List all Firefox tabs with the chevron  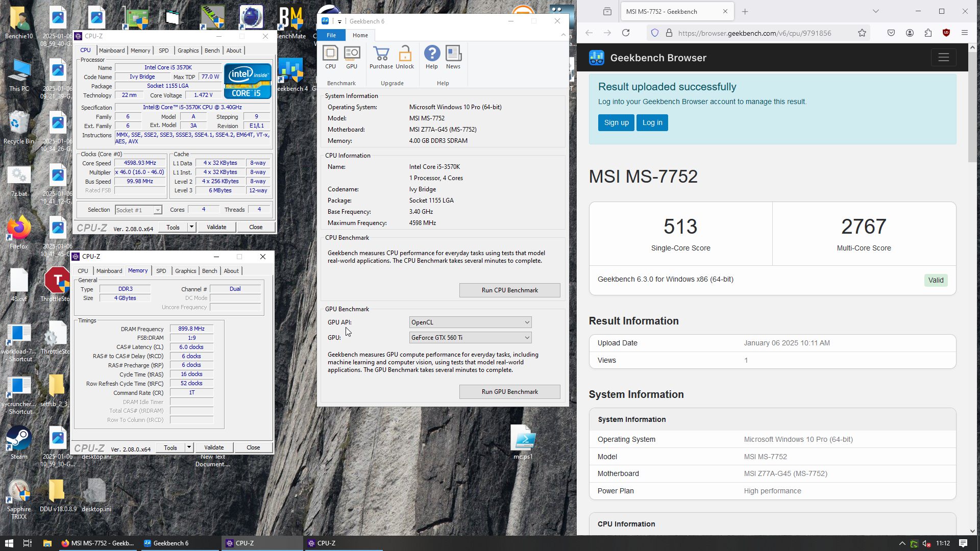876,11
